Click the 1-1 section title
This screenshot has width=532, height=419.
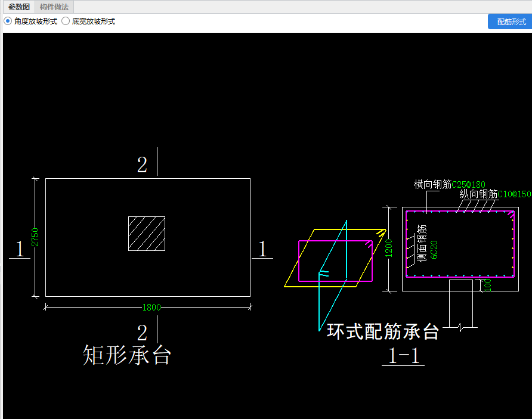click(403, 356)
